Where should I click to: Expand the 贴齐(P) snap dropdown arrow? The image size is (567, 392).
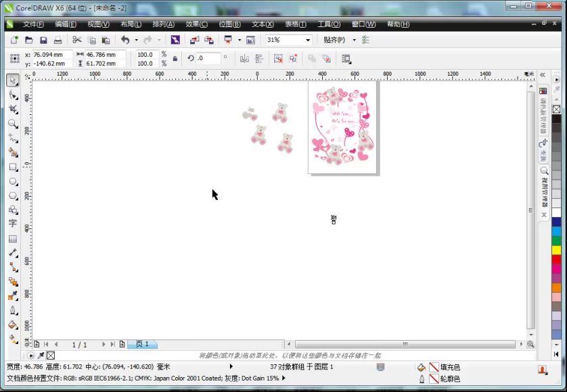click(x=355, y=40)
